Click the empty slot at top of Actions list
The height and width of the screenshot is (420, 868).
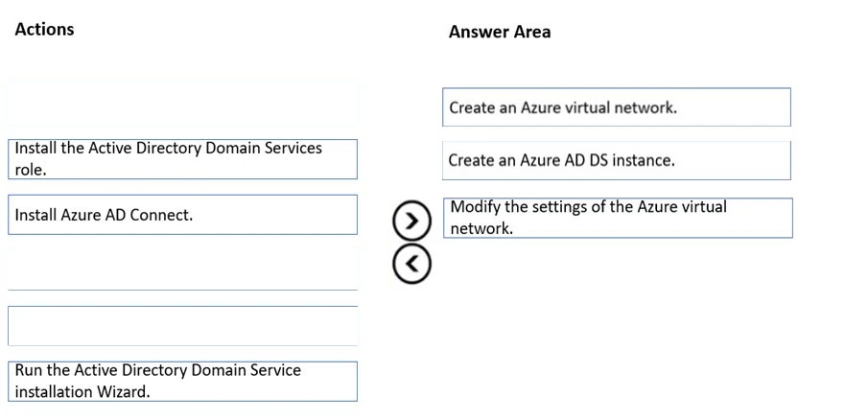(182, 104)
